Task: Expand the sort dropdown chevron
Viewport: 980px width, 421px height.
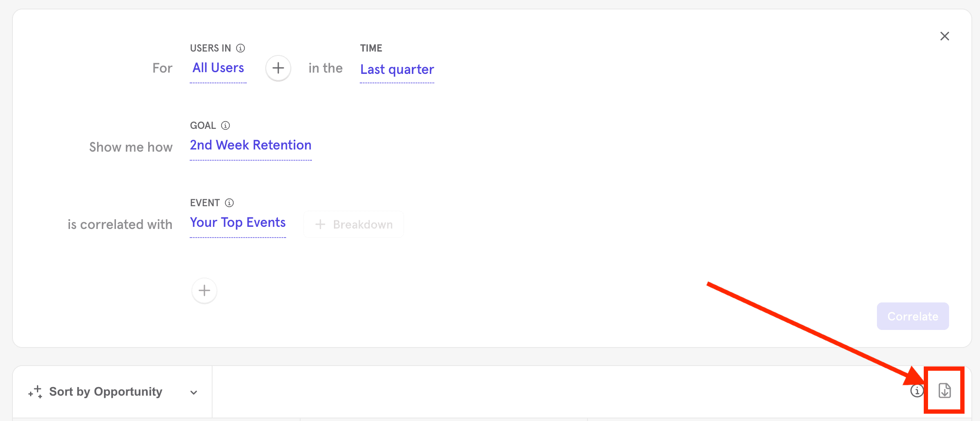Action: pyautogui.click(x=194, y=393)
